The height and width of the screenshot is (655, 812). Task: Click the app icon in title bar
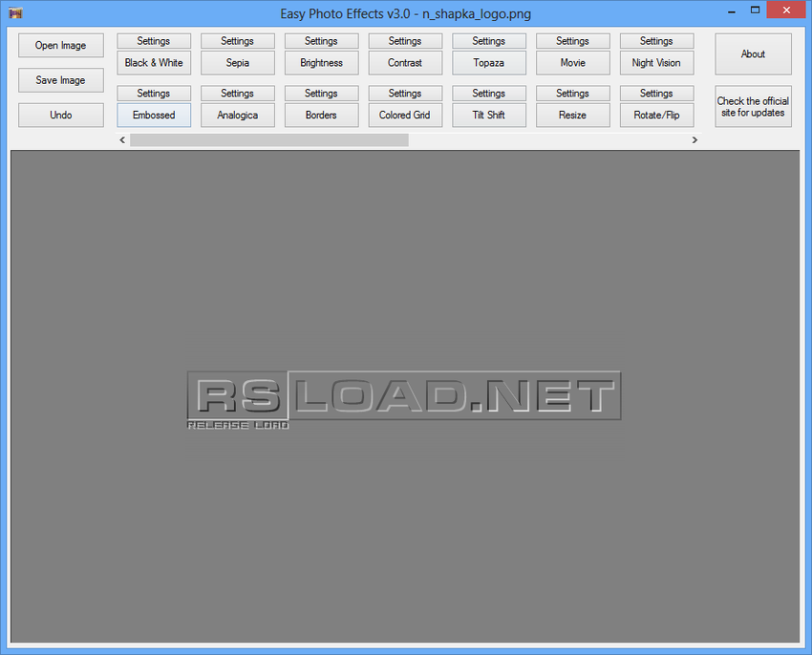tap(15, 13)
